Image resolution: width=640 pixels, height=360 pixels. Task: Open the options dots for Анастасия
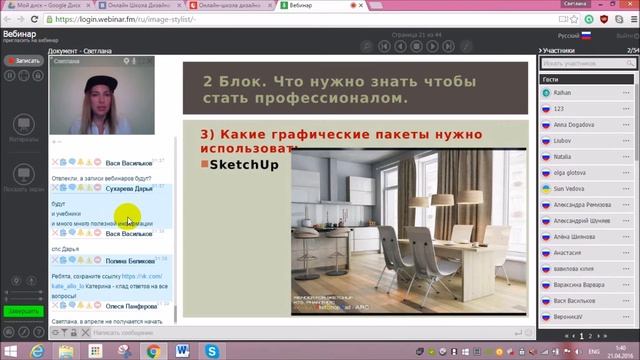pyautogui.click(x=626, y=253)
